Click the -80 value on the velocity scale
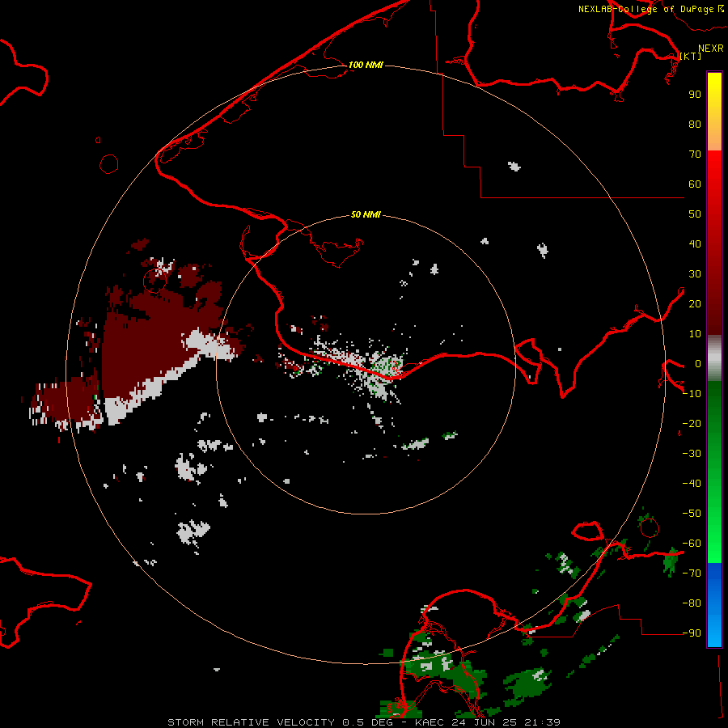This screenshot has width=728, height=728. [692, 603]
